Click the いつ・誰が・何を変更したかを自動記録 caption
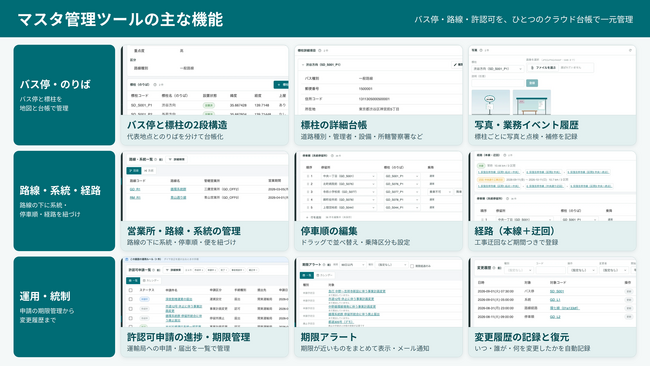The image size is (650, 366). coord(532,349)
